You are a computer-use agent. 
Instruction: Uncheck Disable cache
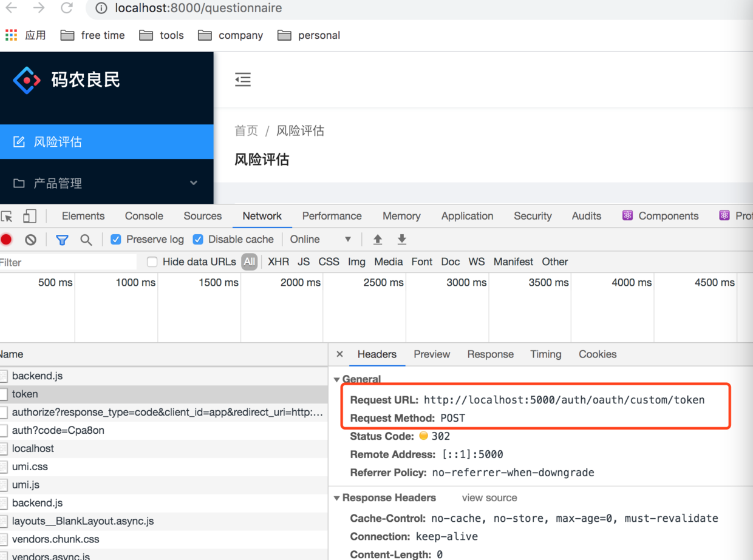[x=198, y=240]
